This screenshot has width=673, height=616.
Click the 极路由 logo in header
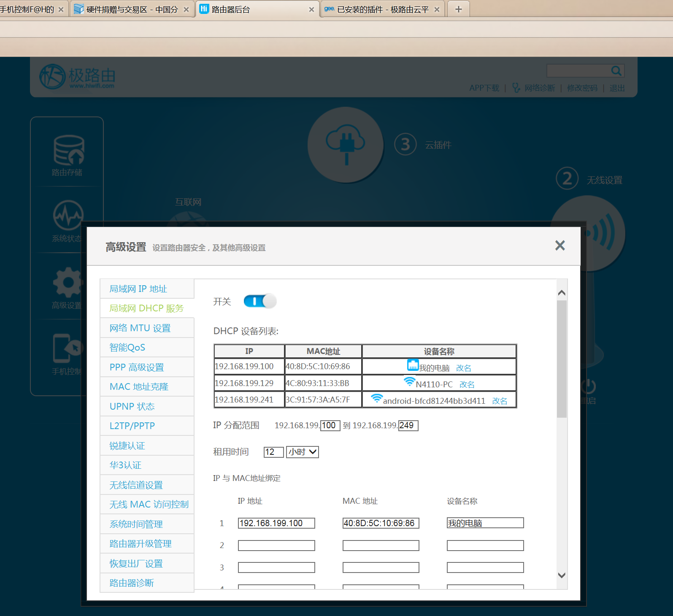click(x=77, y=76)
